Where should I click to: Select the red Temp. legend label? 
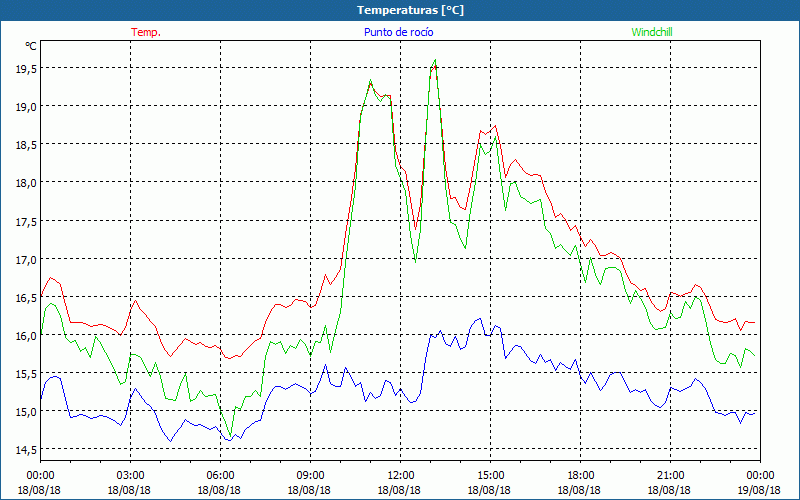click(x=146, y=32)
